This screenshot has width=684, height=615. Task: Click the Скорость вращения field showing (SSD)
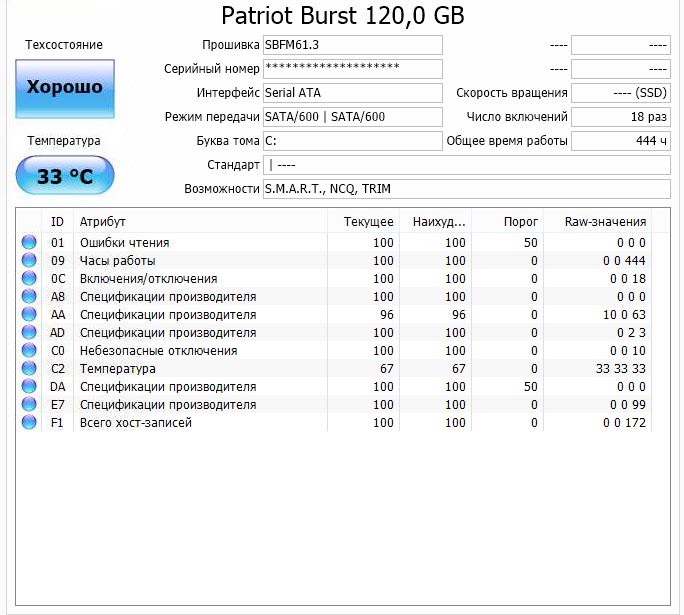point(621,93)
